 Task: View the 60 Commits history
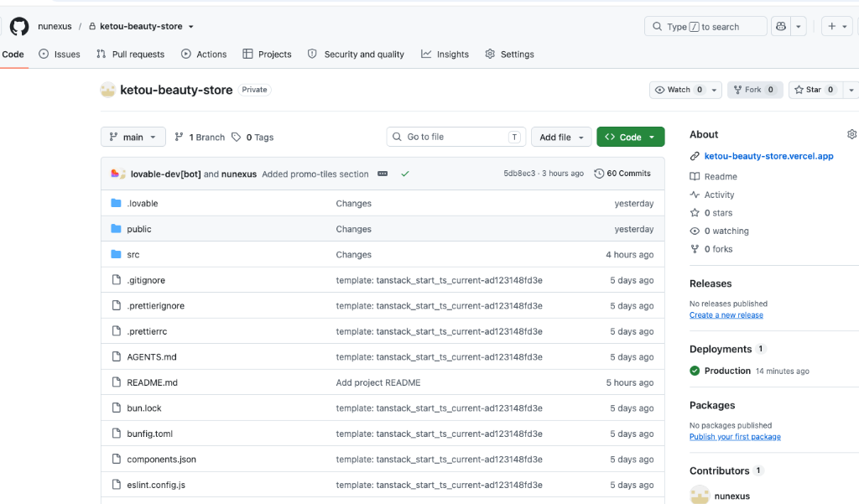[622, 173]
